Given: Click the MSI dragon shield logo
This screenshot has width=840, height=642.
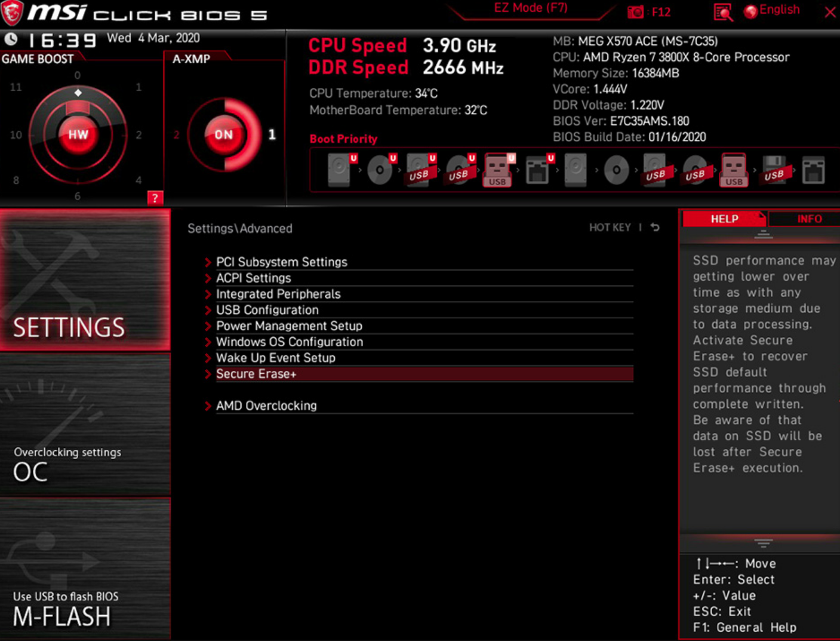Looking at the screenshot, I should pos(12,13).
